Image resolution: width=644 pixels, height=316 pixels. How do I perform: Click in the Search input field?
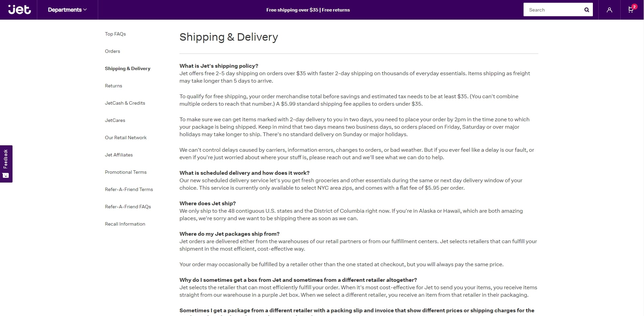[x=553, y=10]
